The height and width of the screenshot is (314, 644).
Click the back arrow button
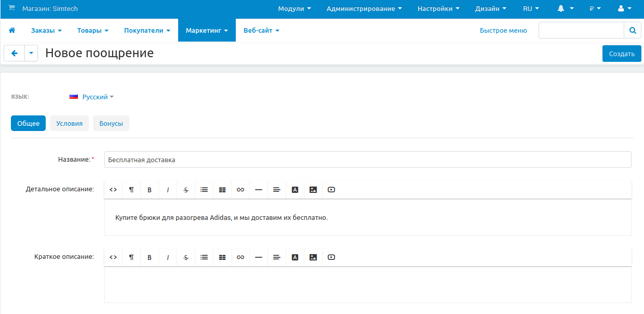click(x=15, y=53)
